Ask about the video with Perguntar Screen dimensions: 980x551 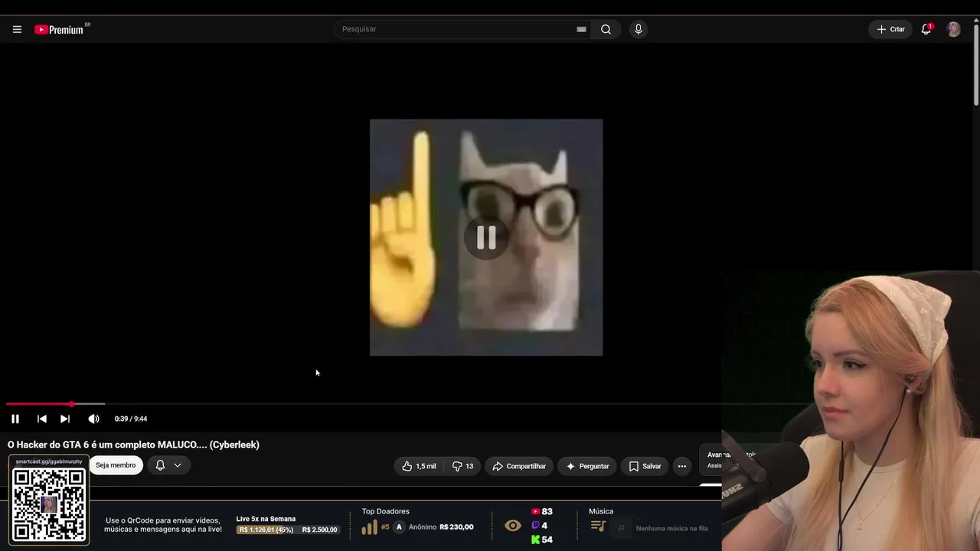coord(587,466)
